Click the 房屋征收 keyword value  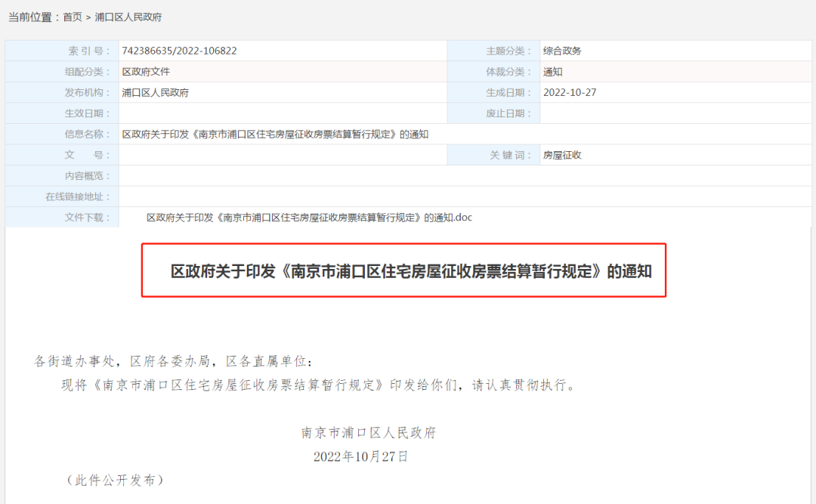point(562,155)
